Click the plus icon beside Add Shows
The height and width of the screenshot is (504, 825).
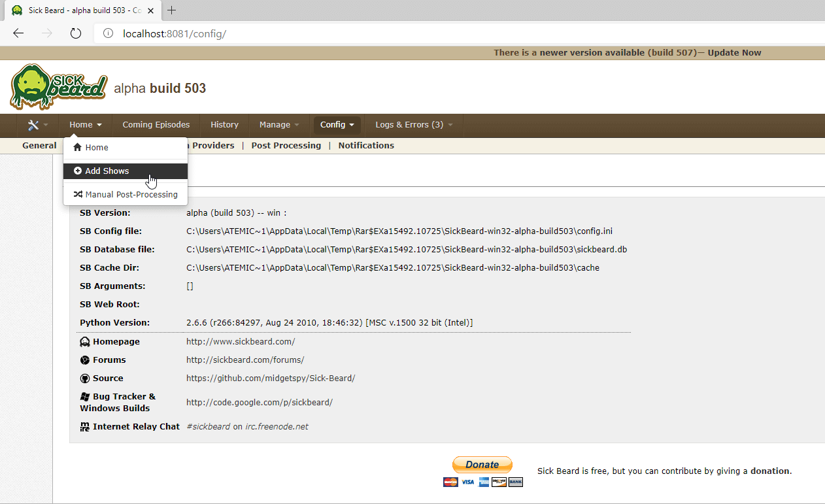pyautogui.click(x=78, y=171)
